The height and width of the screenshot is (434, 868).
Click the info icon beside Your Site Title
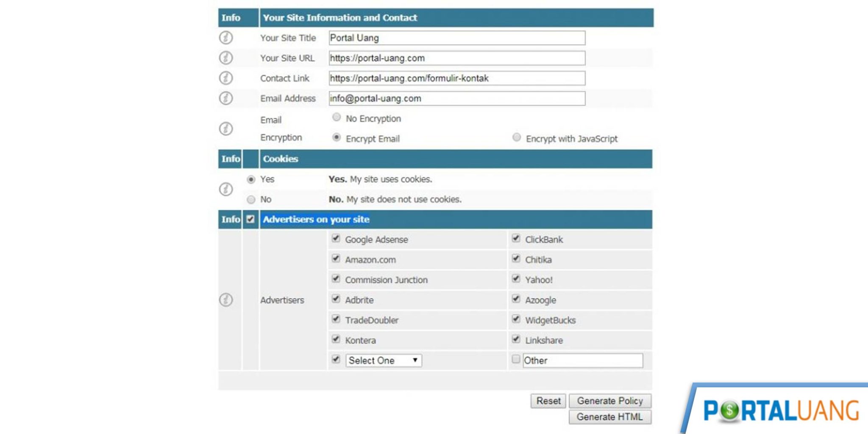click(x=225, y=38)
